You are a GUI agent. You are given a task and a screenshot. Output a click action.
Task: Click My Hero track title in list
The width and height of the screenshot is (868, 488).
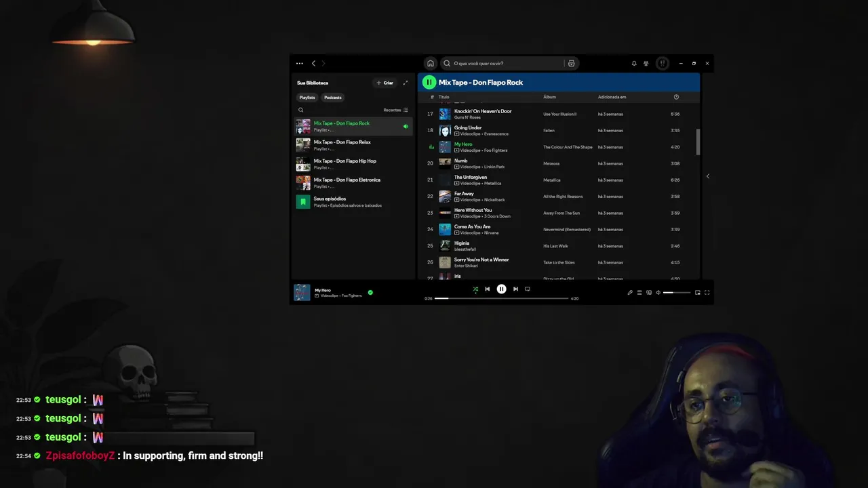coord(463,144)
